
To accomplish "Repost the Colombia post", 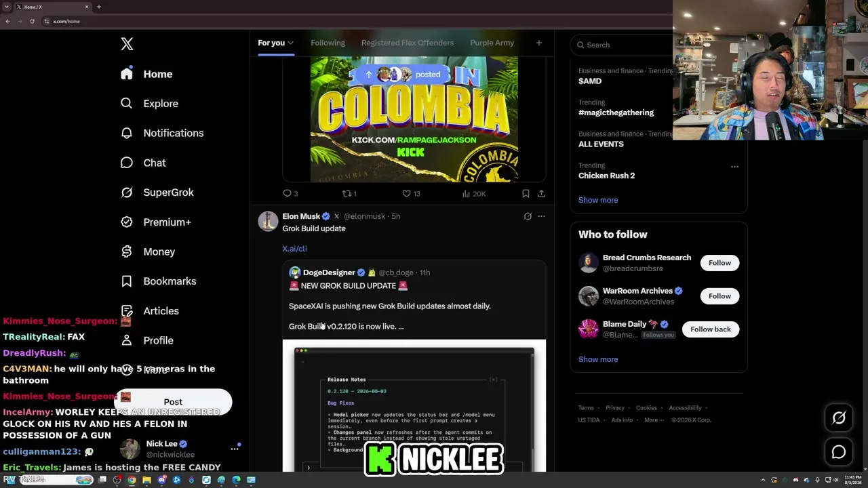I will pyautogui.click(x=349, y=194).
